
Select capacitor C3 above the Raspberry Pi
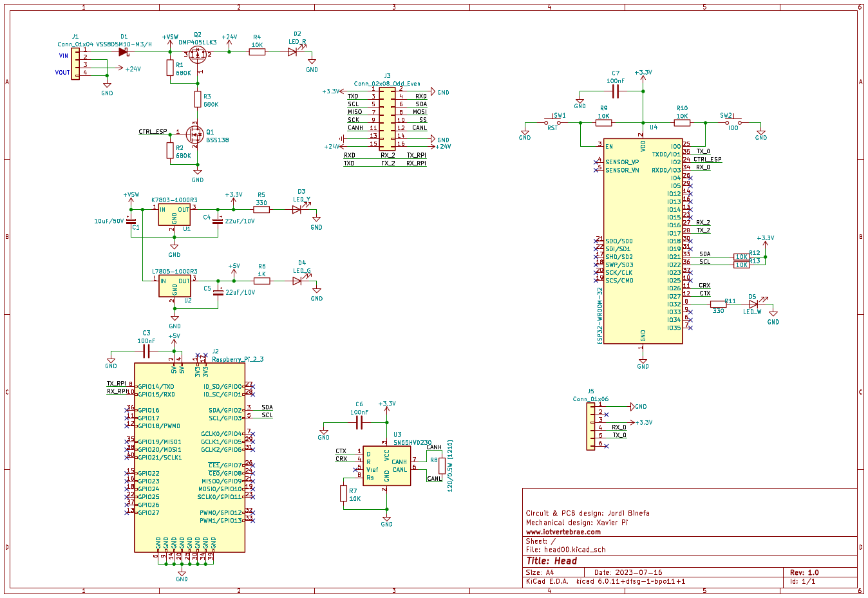[x=146, y=351]
